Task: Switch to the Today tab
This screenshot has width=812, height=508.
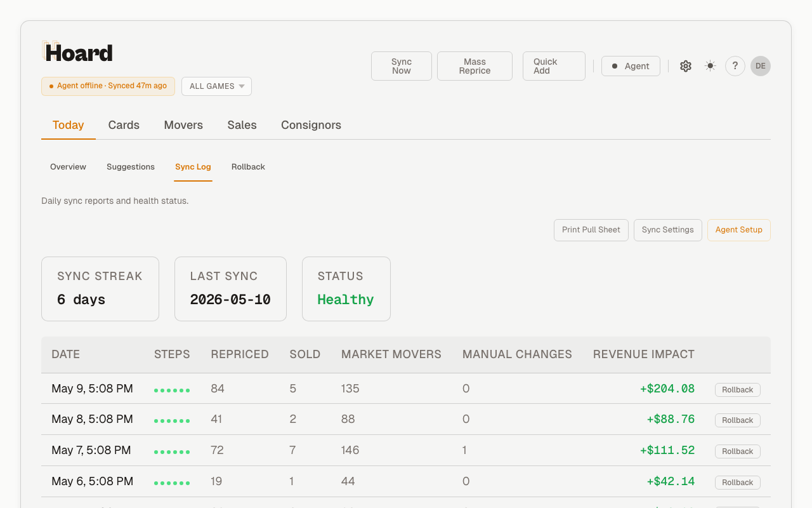Action: (x=69, y=125)
